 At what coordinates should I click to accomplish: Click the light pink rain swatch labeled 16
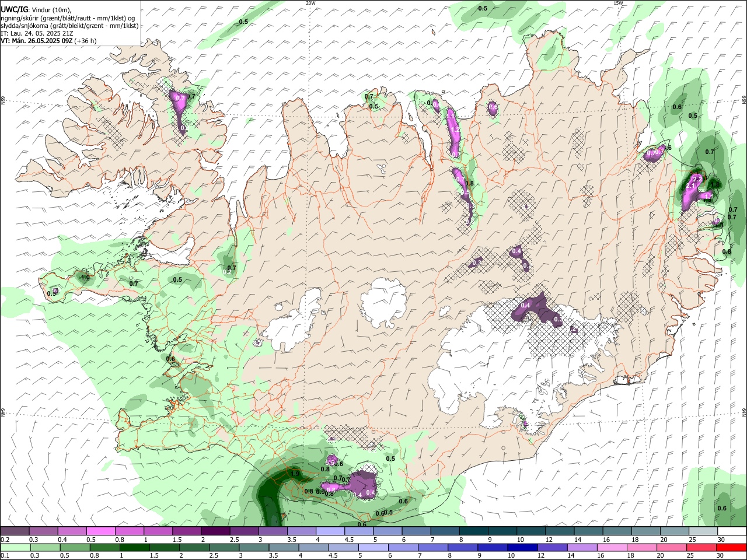(x=612, y=548)
